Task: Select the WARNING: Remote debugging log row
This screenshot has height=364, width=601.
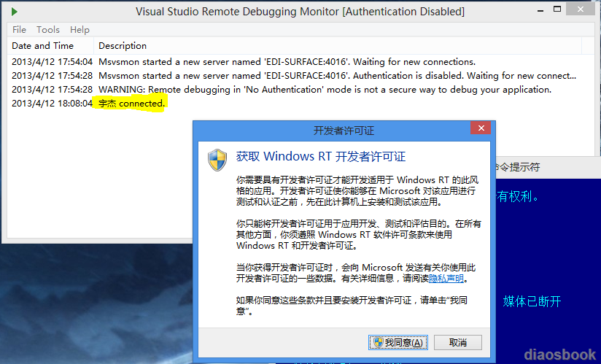Action: click(295, 90)
